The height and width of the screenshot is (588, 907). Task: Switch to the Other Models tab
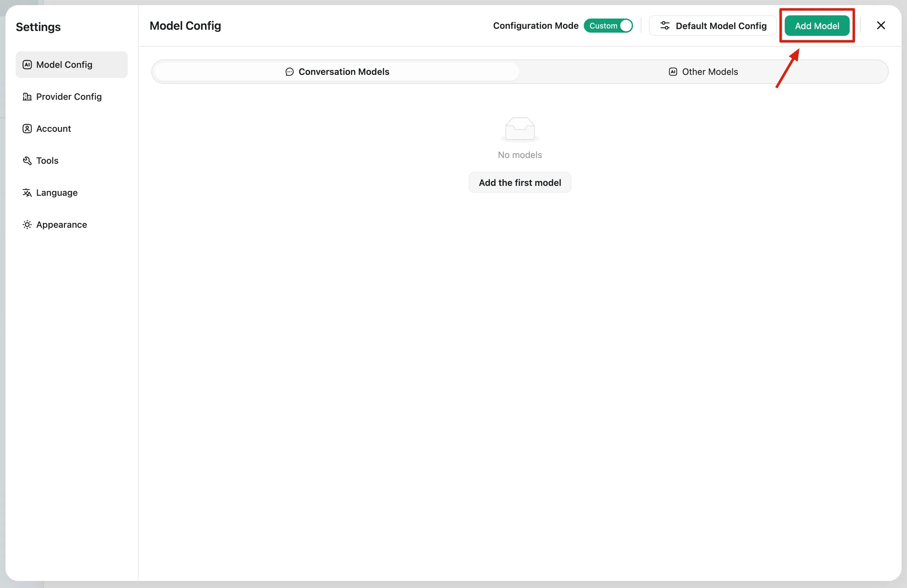703,72
